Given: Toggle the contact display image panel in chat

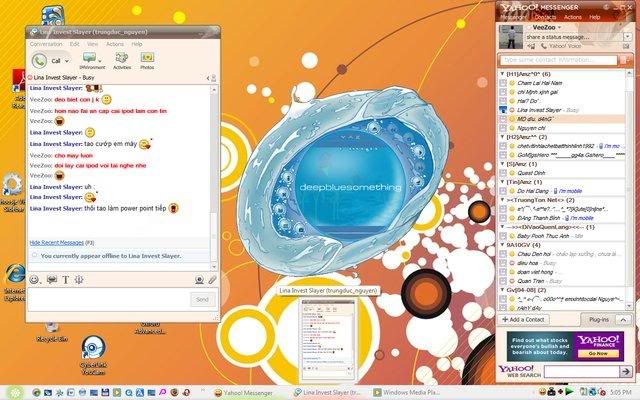Looking at the screenshot, I should coord(211,78).
